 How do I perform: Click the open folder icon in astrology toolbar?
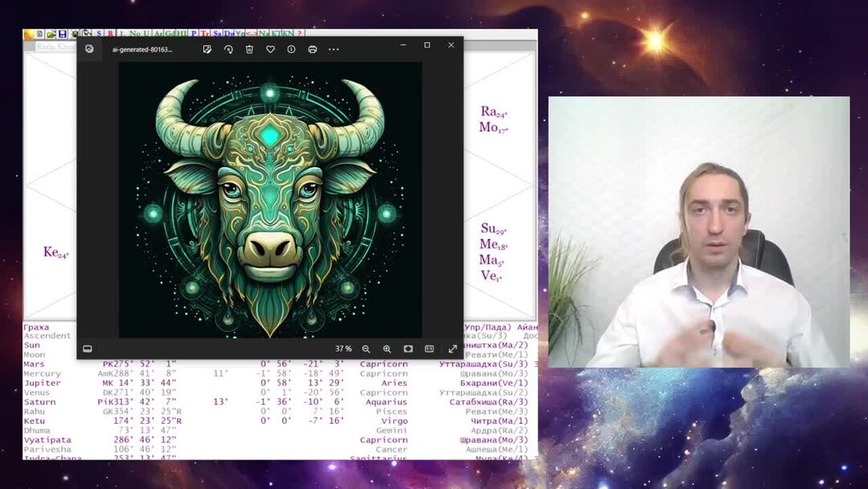tap(51, 34)
